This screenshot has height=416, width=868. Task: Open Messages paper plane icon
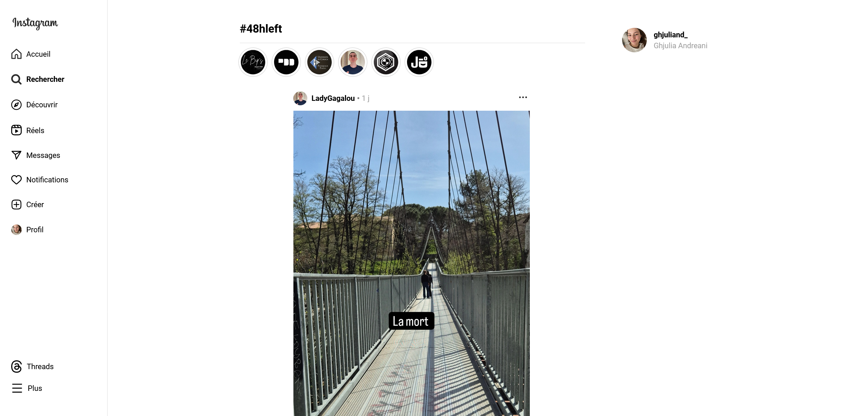coord(16,155)
